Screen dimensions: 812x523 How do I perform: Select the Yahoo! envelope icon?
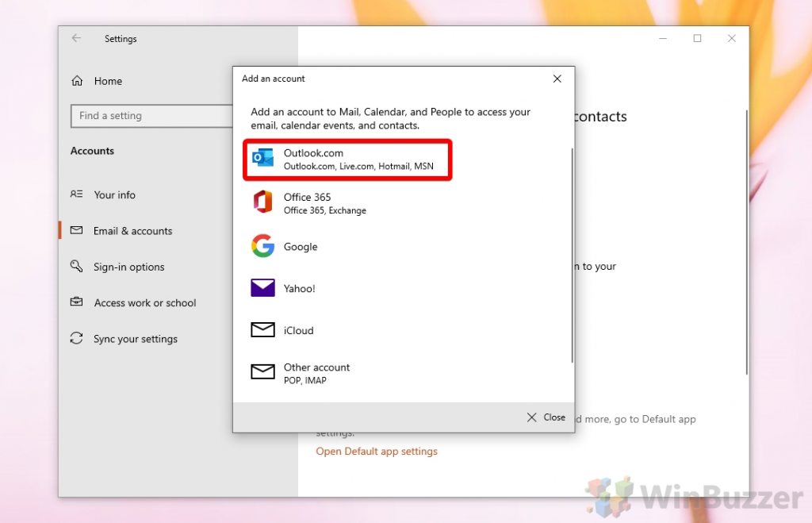262,287
